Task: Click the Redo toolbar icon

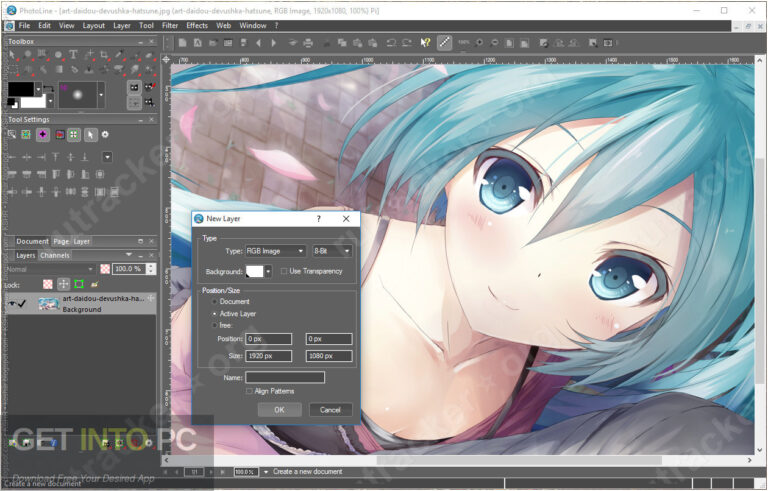Action: click(x=407, y=43)
